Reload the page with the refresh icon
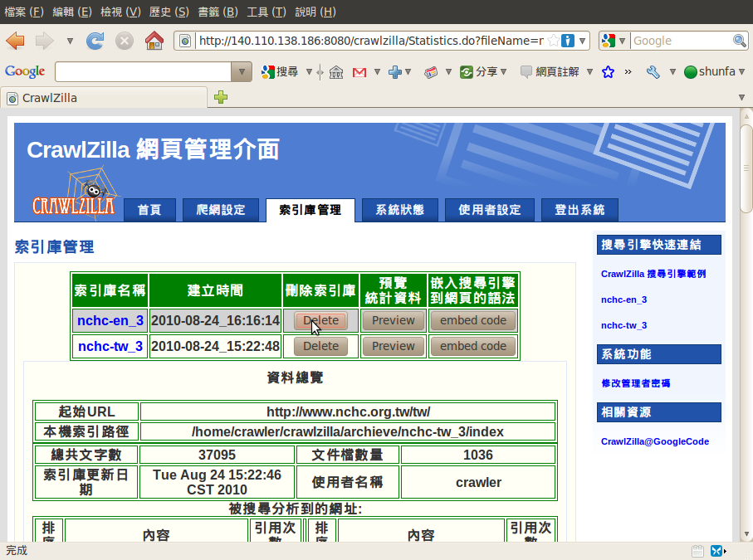This screenshot has width=753, height=560. coord(95,41)
